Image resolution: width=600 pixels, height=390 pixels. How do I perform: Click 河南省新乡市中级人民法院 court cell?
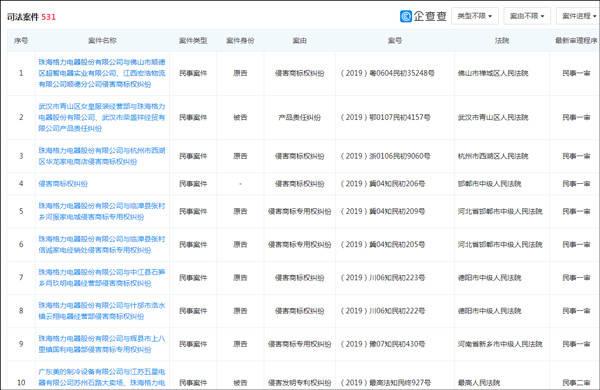pyautogui.click(x=500, y=344)
